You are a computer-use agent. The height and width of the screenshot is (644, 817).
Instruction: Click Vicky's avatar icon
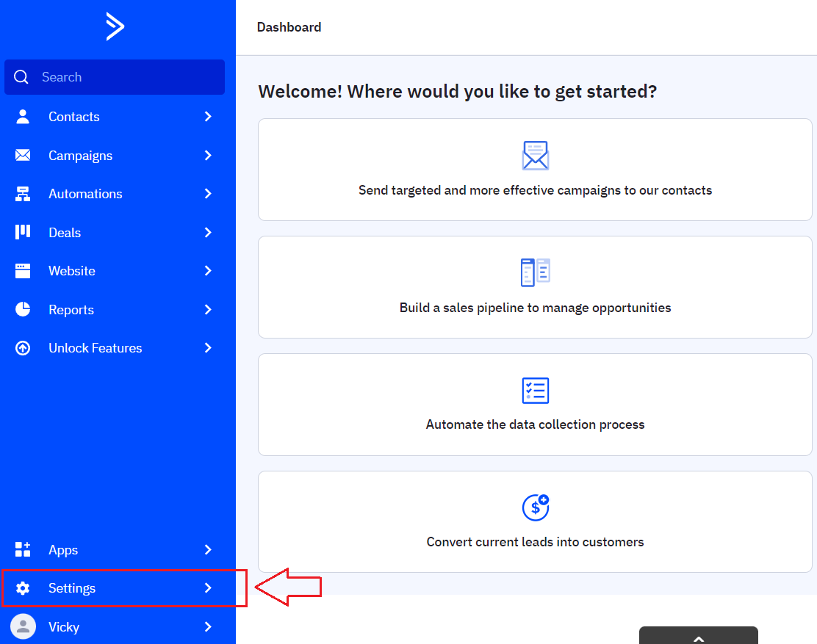pyautogui.click(x=24, y=626)
